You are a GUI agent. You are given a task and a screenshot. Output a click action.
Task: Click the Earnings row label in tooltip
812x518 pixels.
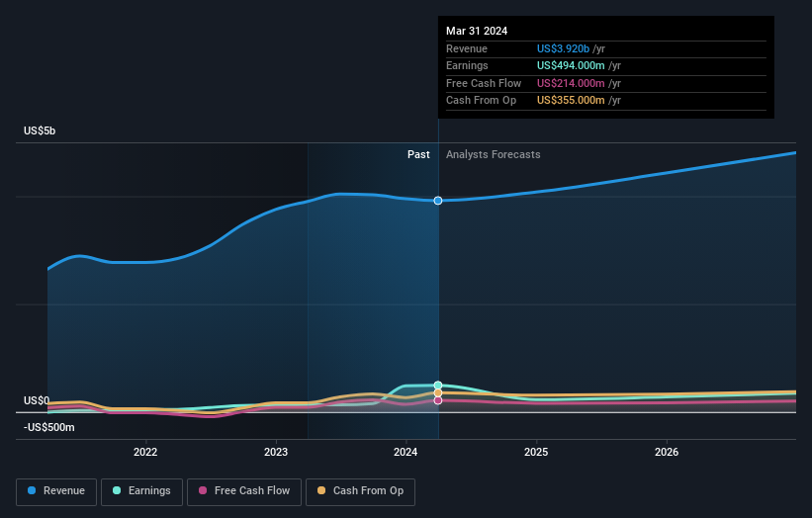coord(467,65)
